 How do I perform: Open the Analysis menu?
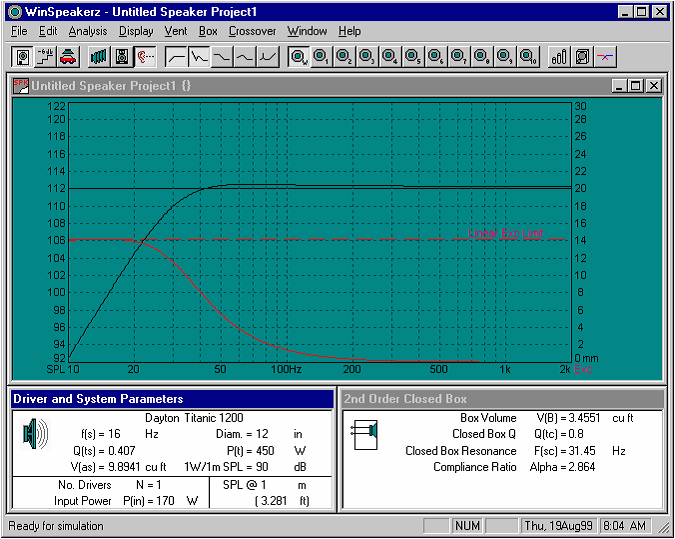click(88, 31)
